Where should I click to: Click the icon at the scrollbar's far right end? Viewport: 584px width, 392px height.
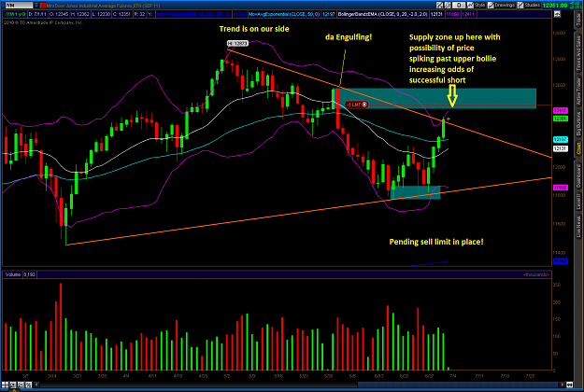569,385
